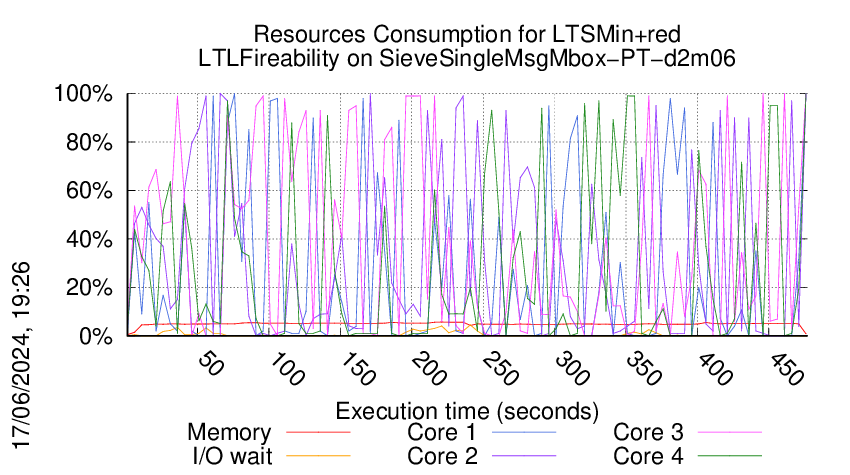Click the subtitle 'LTLFireability on SieveSingleMsgMbox-PT-d2m06'

(467, 58)
